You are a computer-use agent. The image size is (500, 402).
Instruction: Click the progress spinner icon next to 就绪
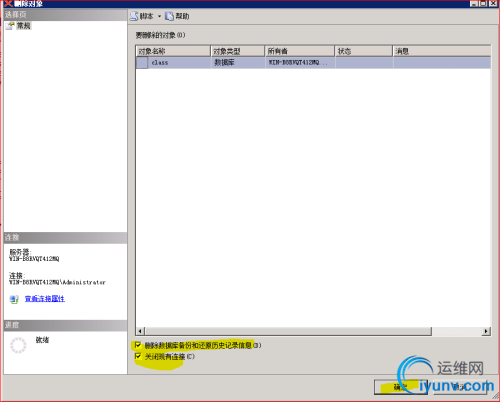pos(18,345)
